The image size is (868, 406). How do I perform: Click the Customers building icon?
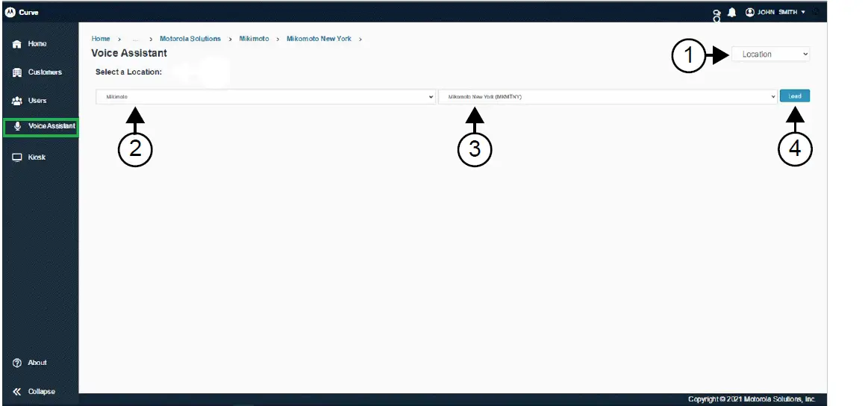click(x=16, y=72)
